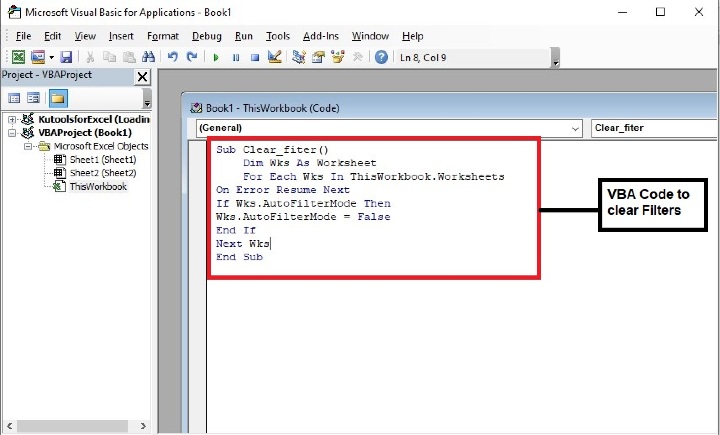
Task: Save the workbook with the floppy icon
Action: [x=66, y=57]
